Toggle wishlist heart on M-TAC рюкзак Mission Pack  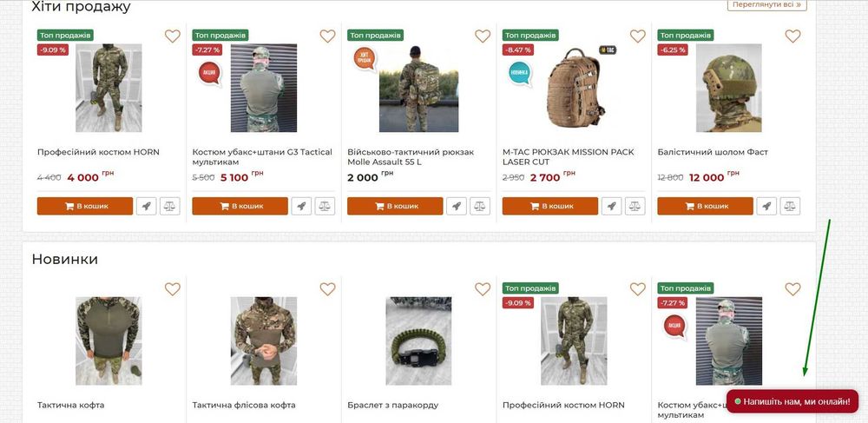[x=637, y=36]
